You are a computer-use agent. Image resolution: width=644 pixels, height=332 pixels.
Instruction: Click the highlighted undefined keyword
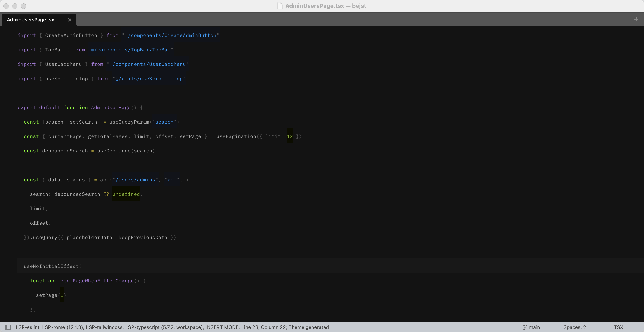tap(126, 194)
